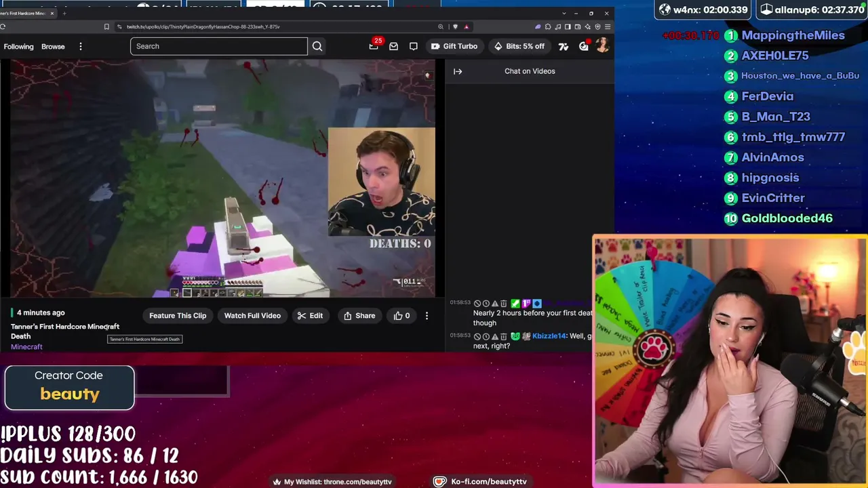This screenshot has height=488, width=868.
Task: Open the profile avatar menu
Action: tap(601, 45)
